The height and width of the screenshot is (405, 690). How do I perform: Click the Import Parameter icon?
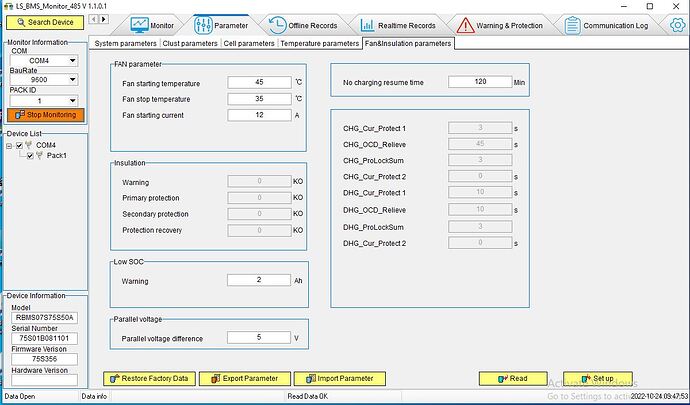click(311, 379)
